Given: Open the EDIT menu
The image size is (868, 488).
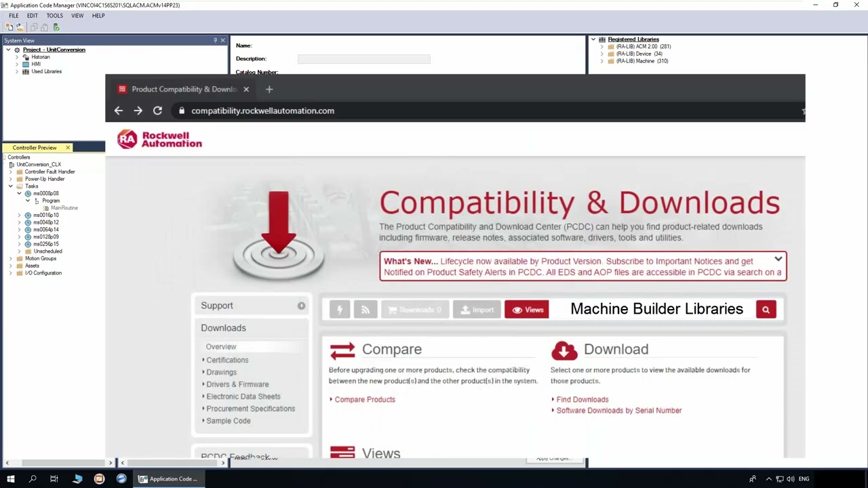Looking at the screenshot, I should pos(33,16).
